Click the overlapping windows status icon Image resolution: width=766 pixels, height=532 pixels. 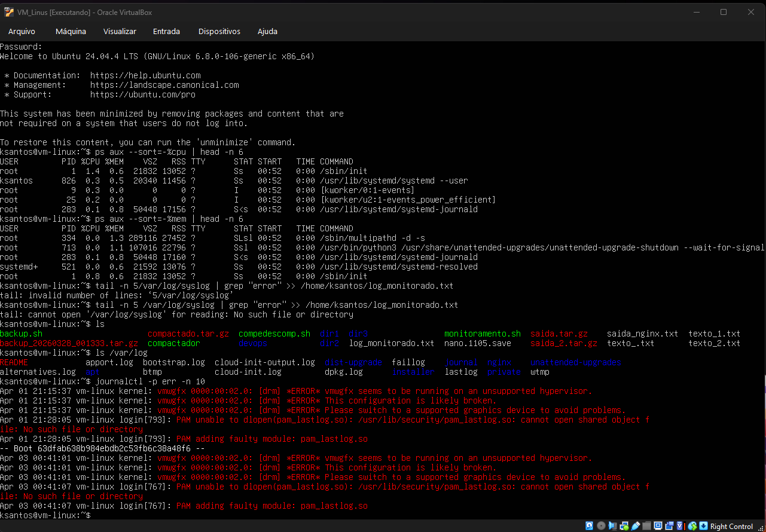point(670,526)
